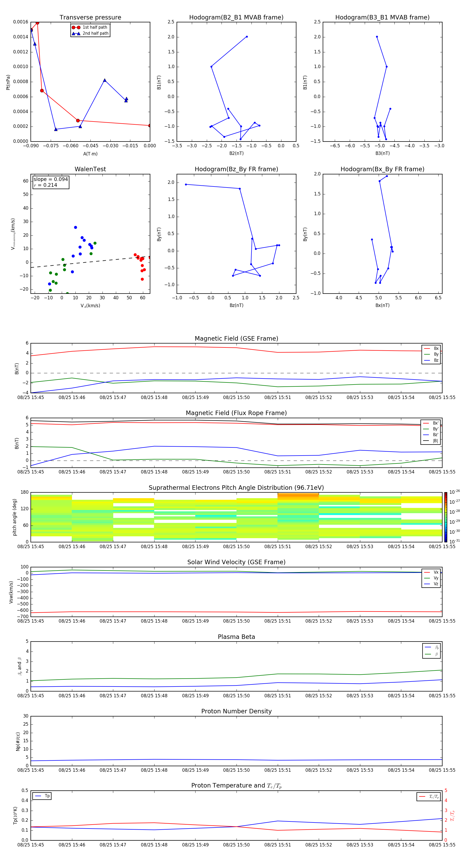Click the "A(T·m)" x-axis label
Screen dimensions: 473x868
point(90,154)
